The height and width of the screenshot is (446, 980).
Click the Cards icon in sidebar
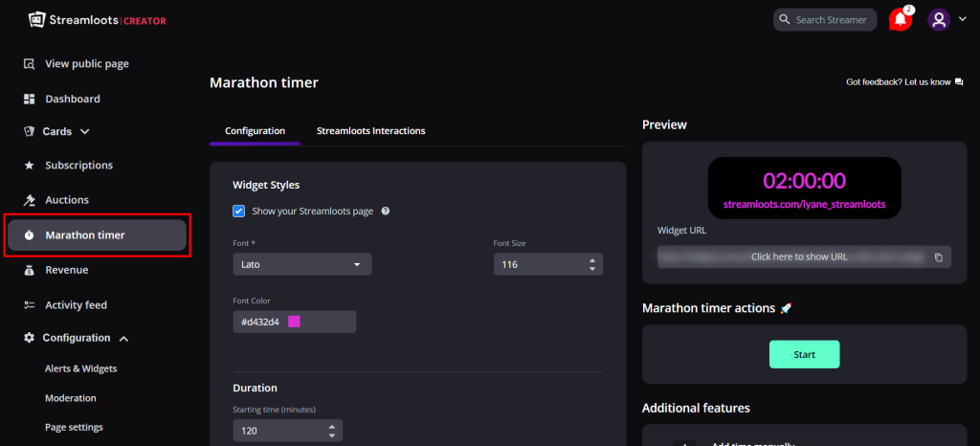(x=28, y=132)
